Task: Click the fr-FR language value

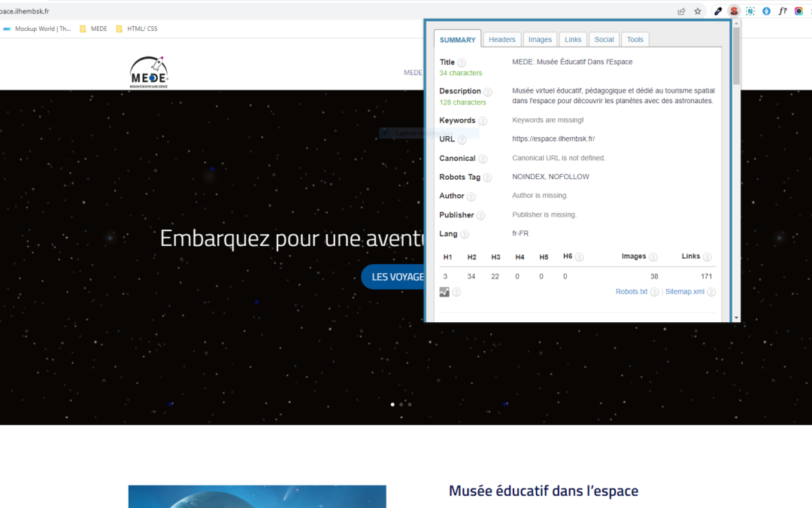Action: [520, 233]
